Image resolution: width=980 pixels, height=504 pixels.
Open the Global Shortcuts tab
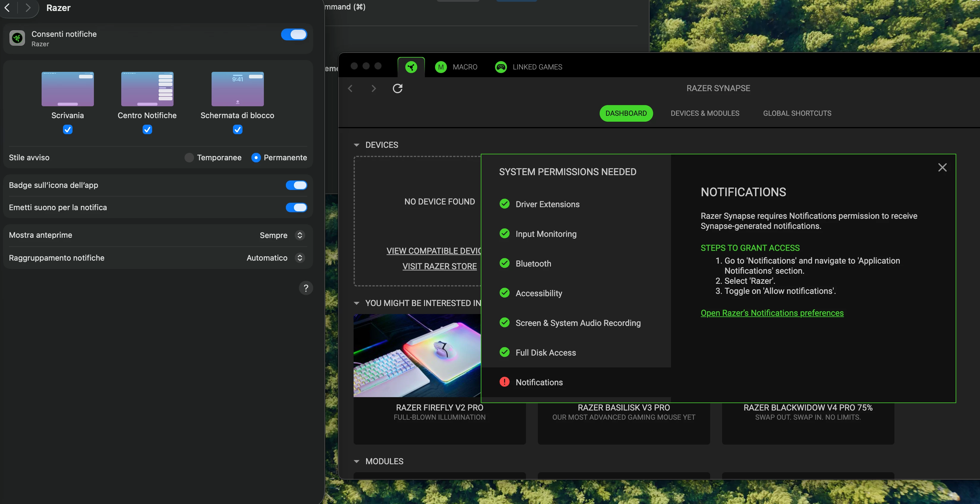point(797,113)
